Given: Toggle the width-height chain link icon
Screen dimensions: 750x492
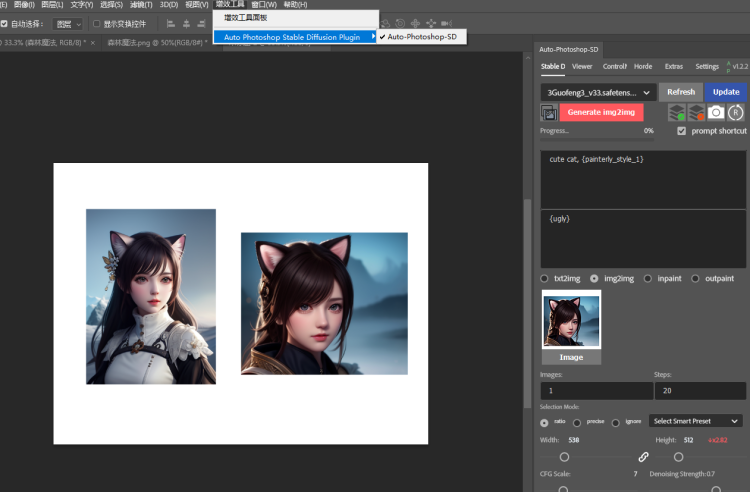Looking at the screenshot, I should pos(643,457).
